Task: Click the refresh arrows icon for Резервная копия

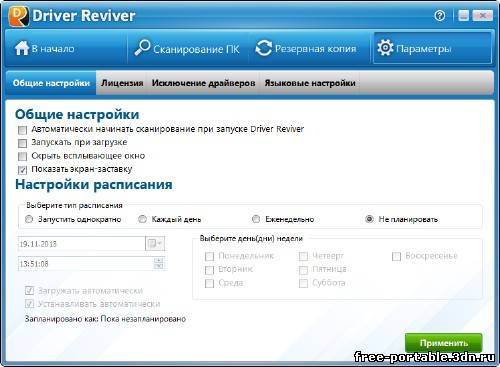Action: coord(264,48)
